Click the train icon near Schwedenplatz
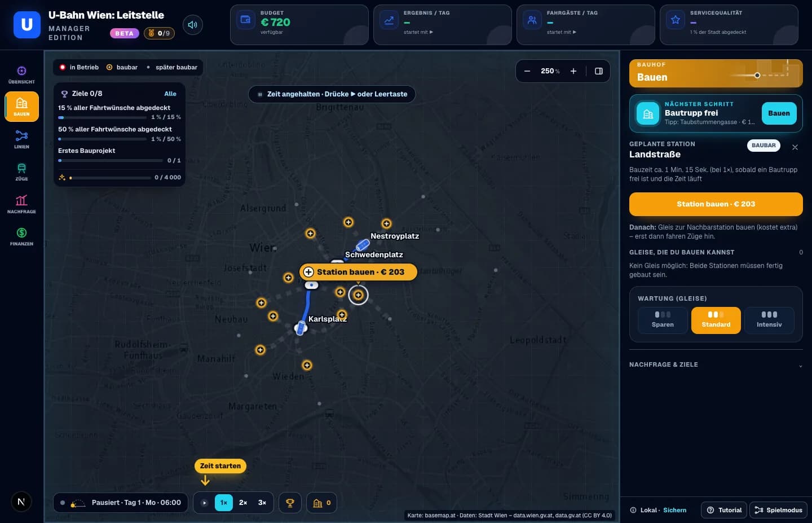This screenshot has width=812, height=523. pos(363,245)
